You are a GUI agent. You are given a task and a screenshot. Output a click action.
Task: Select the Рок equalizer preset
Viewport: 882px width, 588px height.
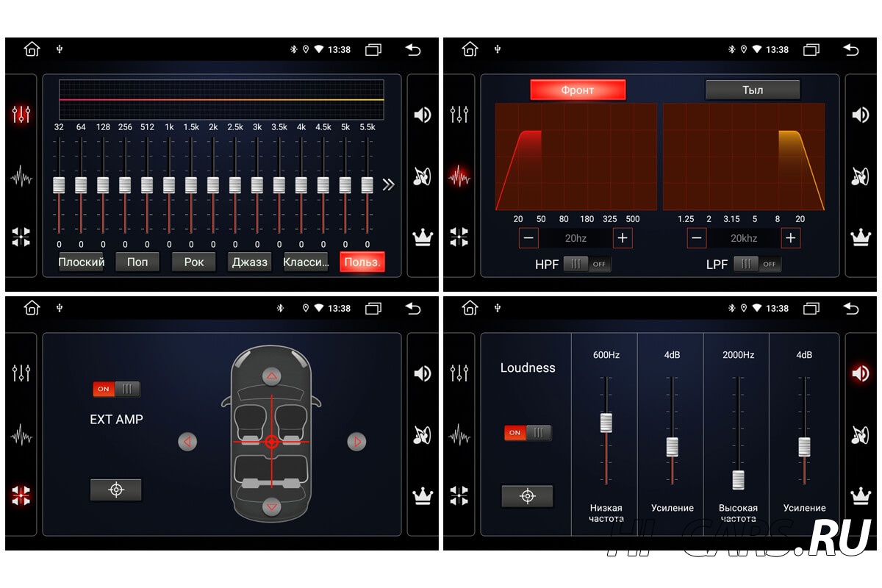[x=194, y=262]
